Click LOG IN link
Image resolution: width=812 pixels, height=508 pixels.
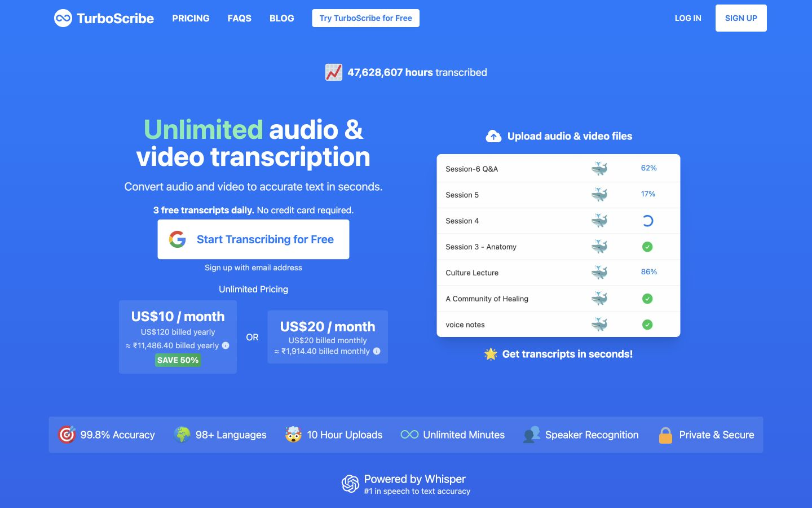coord(688,18)
